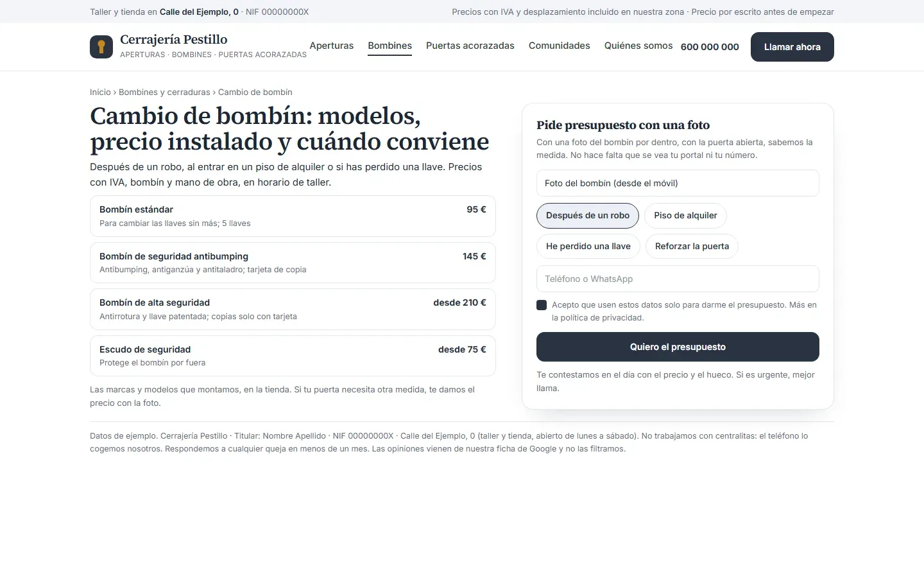Follow the Inicio breadcrumb link

tap(100, 92)
